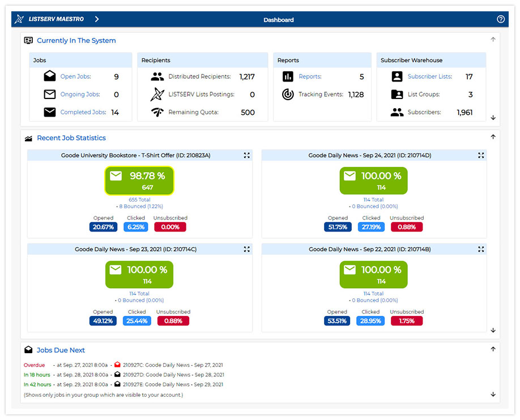Click the Jobs Due Next envelope icon

28,350
